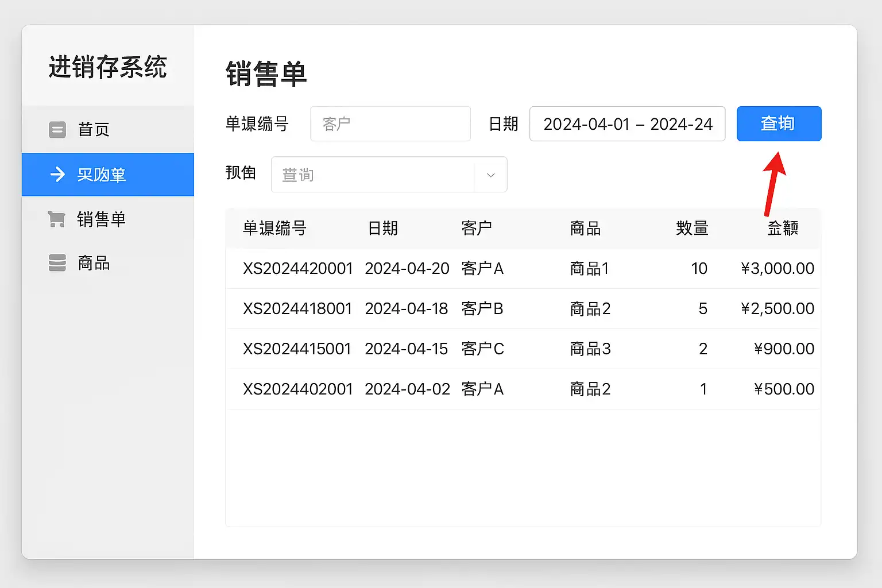Click the 数量 column header
Viewport: 882px width, 588px height.
692,229
